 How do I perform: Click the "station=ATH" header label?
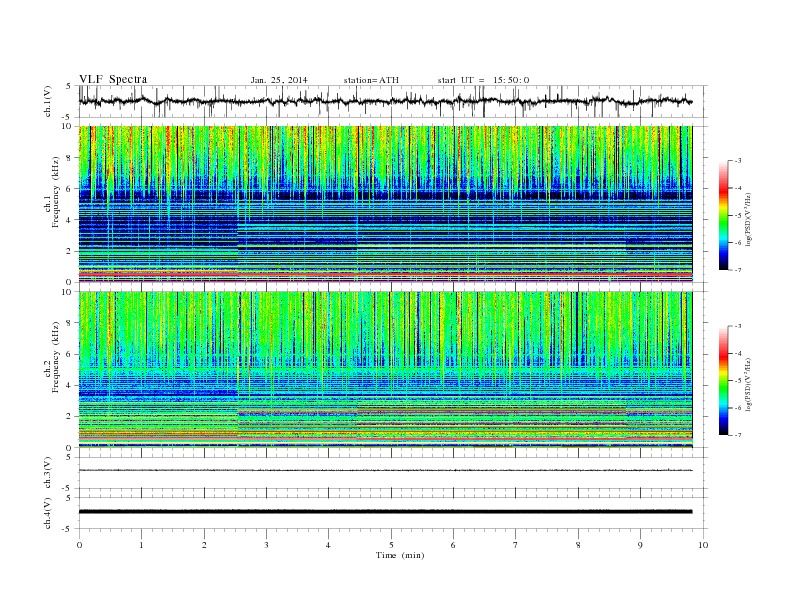point(371,80)
